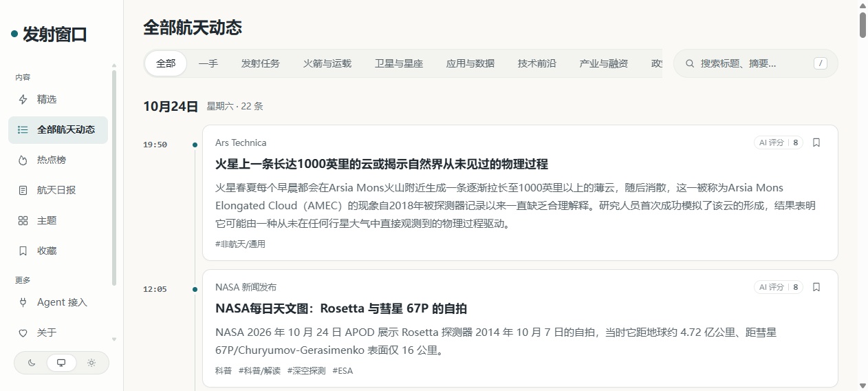Click the document icon for 航天日报
The image size is (868, 391).
tap(23, 190)
